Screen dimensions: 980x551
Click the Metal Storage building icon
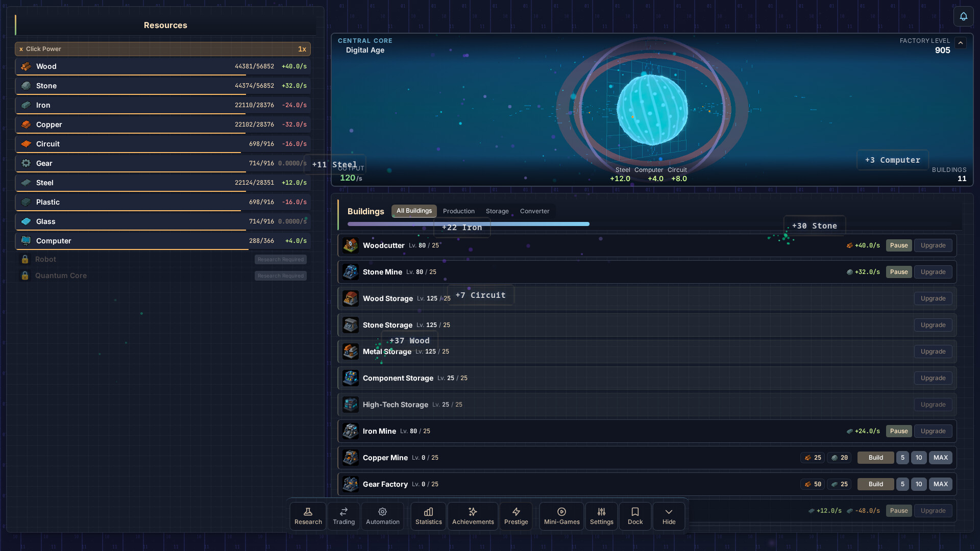pyautogui.click(x=351, y=352)
